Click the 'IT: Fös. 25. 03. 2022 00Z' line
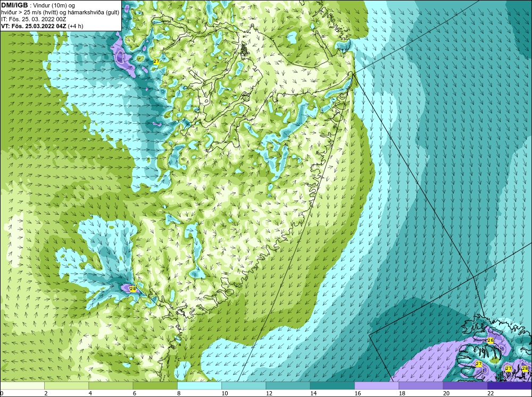This screenshot has height=397, width=532. (34, 19)
